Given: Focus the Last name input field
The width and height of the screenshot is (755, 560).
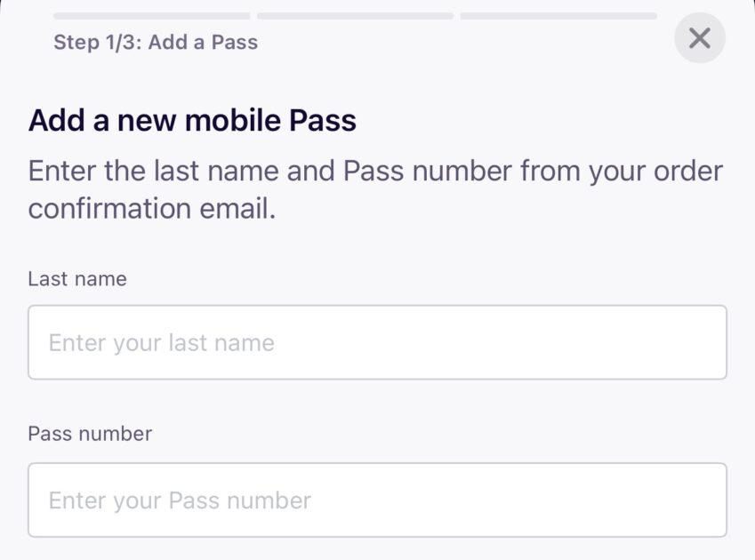Looking at the screenshot, I should point(377,342).
